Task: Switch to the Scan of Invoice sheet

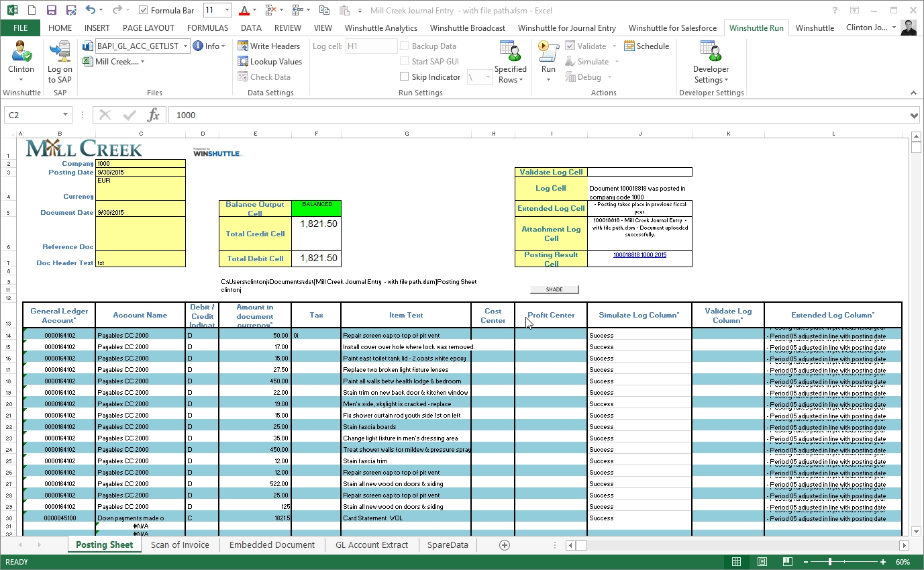Action: coord(180,544)
